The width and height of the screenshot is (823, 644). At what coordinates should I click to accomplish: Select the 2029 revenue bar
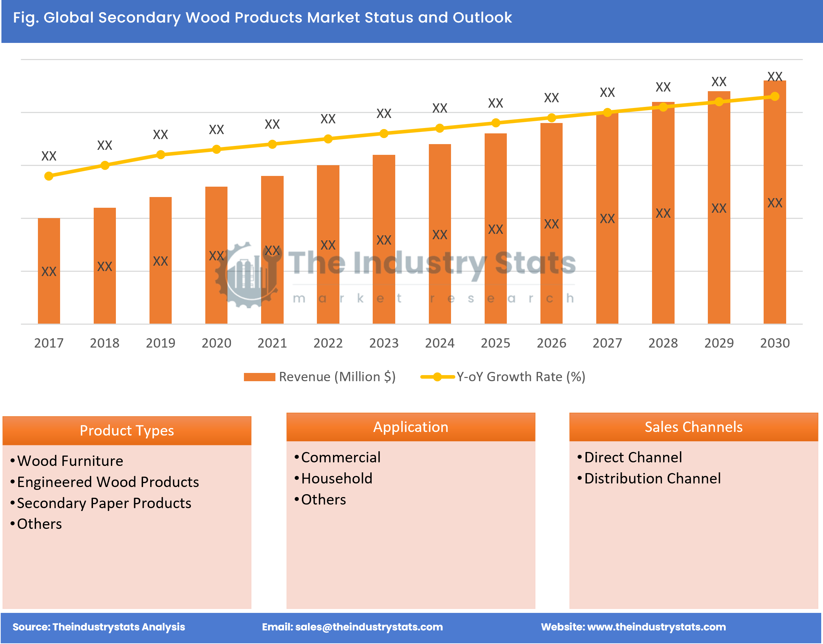click(x=719, y=208)
